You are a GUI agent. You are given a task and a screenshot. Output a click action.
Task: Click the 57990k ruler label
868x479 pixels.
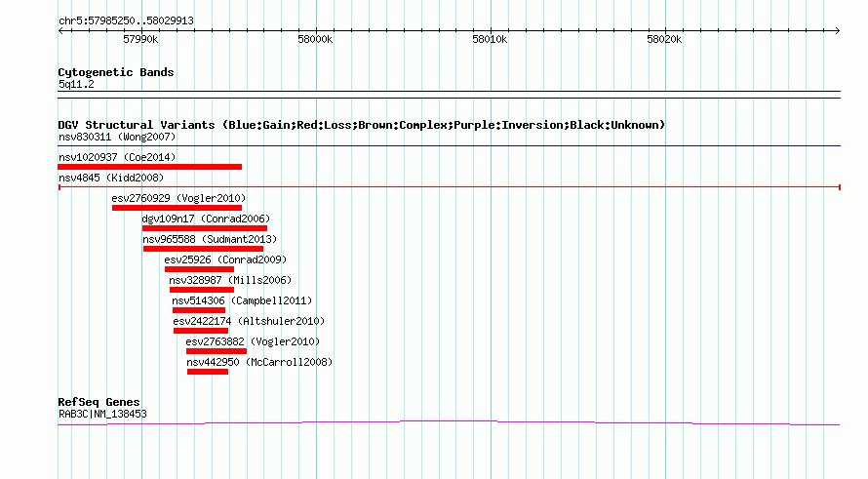140,39
